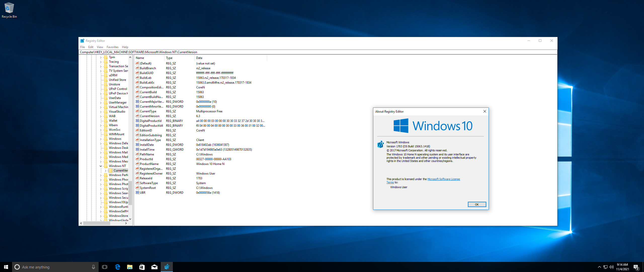Expand the CurrentVersion tree node
The height and width of the screenshot is (272, 644).
point(106,171)
